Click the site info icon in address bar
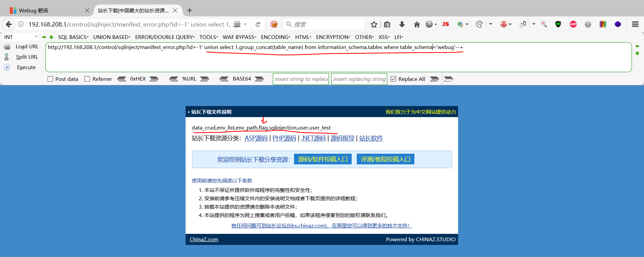 (21, 24)
